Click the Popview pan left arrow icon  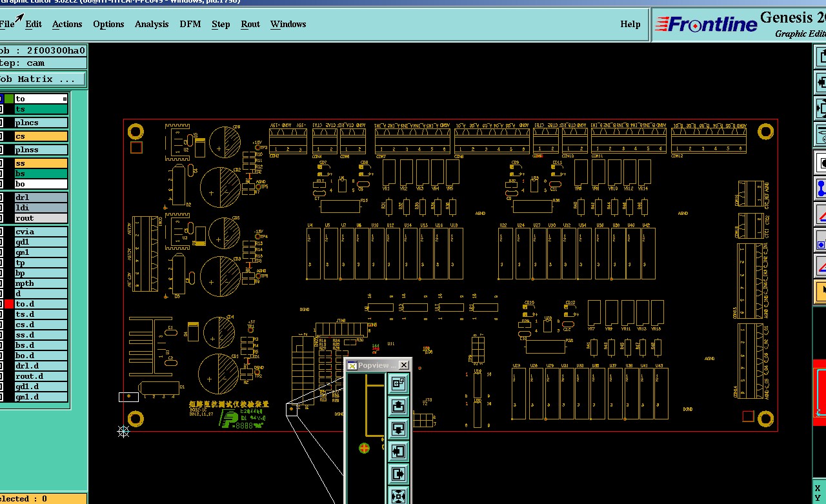click(398, 451)
